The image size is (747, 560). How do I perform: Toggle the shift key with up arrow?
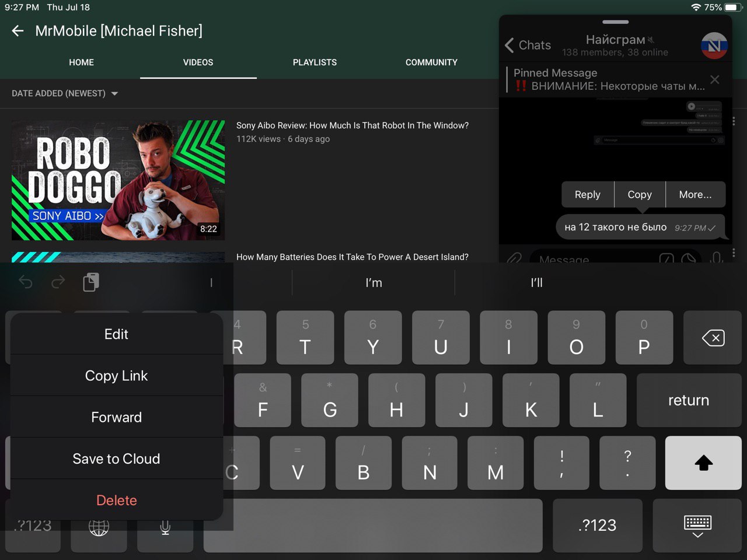point(703,463)
